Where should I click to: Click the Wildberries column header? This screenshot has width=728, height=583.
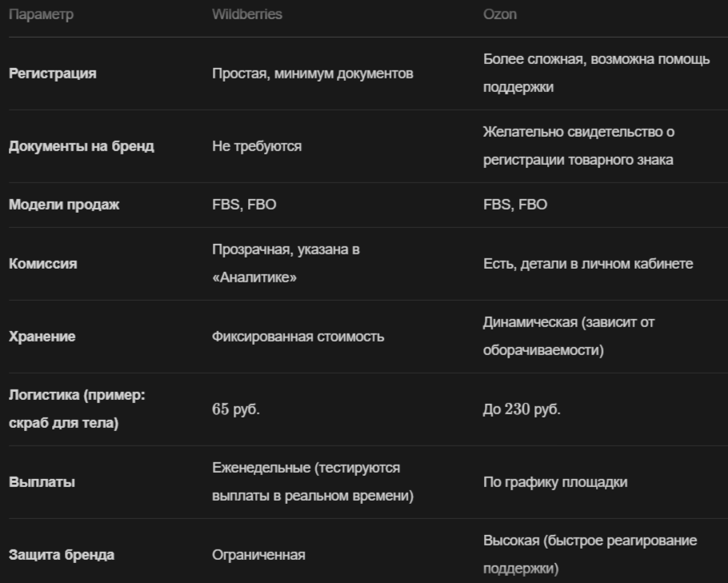click(247, 14)
